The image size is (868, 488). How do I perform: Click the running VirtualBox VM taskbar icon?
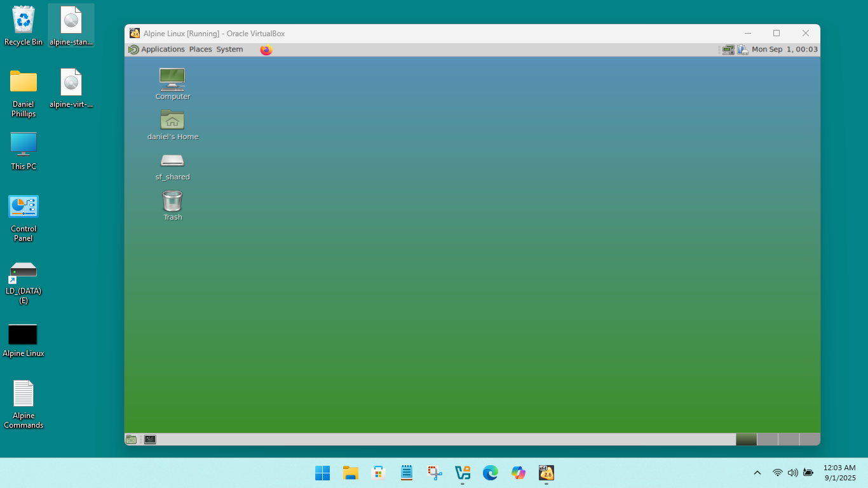pos(546,473)
